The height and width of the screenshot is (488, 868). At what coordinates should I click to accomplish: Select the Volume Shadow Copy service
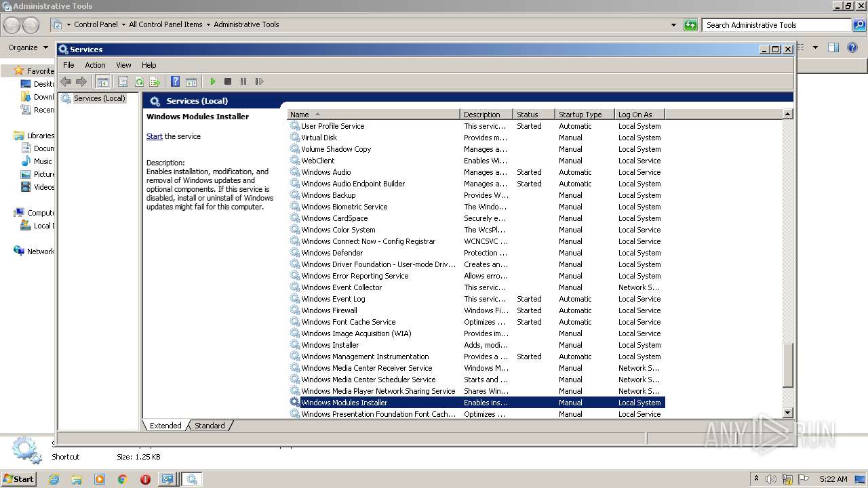point(476,149)
